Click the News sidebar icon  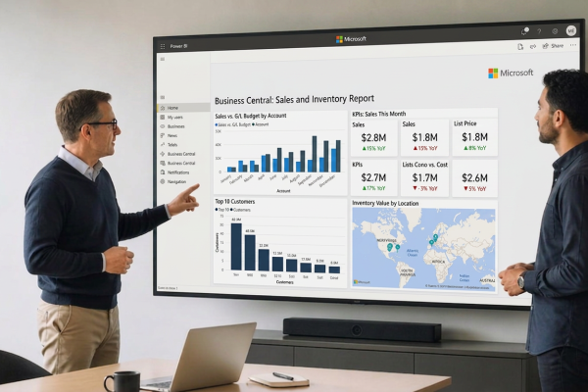163,135
